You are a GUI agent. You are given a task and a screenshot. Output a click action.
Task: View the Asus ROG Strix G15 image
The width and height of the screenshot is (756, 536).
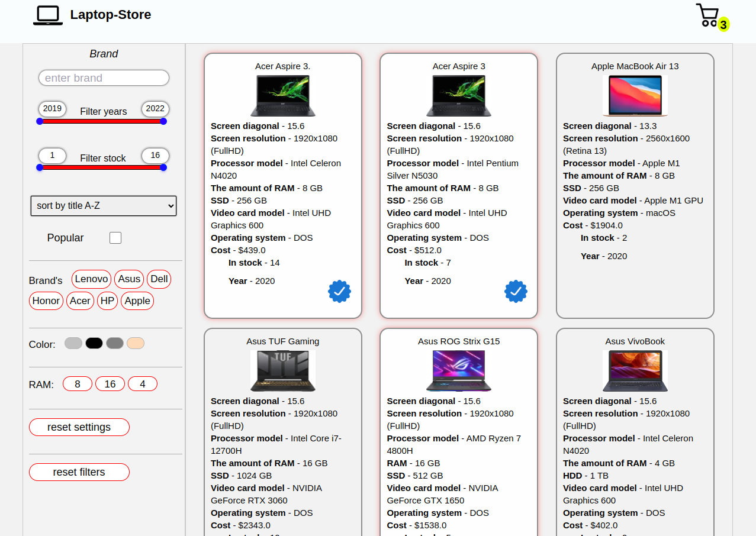[458, 370]
